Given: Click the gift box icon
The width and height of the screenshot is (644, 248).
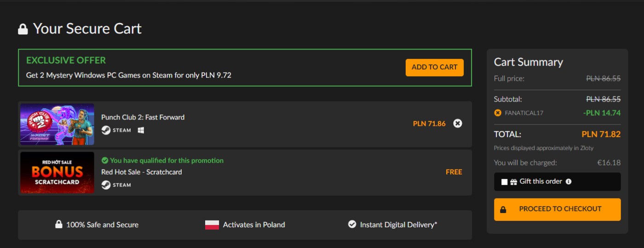Looking at the screenshot, I should coord(514,182).
